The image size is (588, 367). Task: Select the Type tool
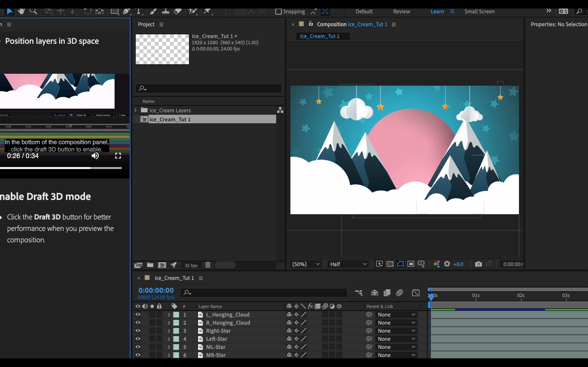pyautogui.click(x=139, y=11)
